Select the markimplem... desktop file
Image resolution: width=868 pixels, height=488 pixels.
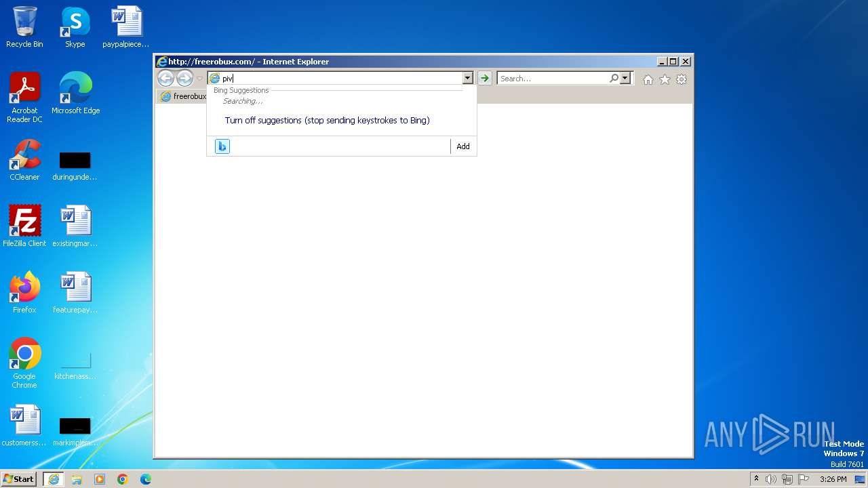(75, 431)
